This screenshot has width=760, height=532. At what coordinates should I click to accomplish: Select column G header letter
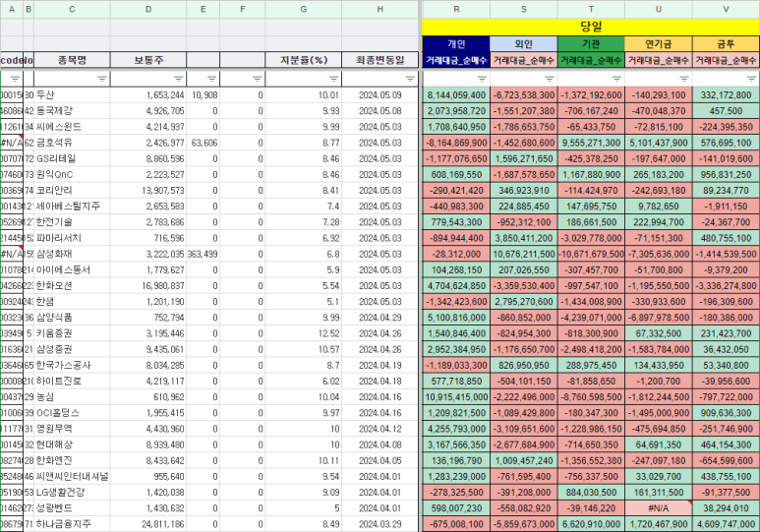pyautogui.click(x=304, y=9)
